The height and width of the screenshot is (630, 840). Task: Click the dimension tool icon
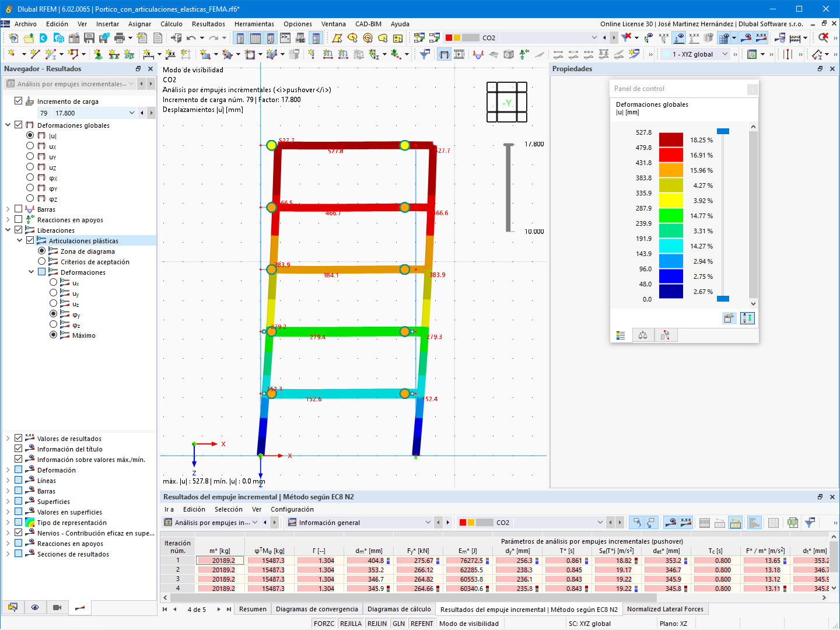[149, 54]
